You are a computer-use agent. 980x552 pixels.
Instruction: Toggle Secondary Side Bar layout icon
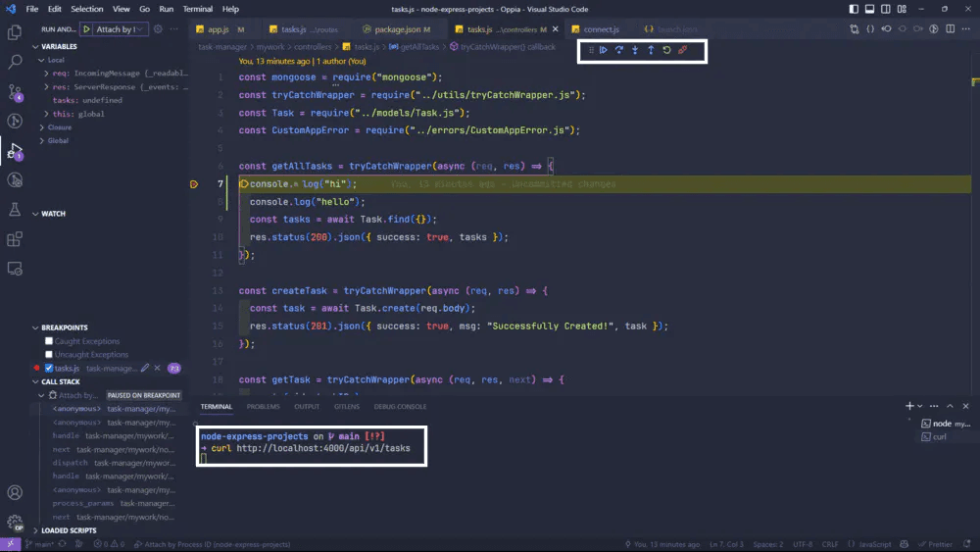(x=886, y=9)
